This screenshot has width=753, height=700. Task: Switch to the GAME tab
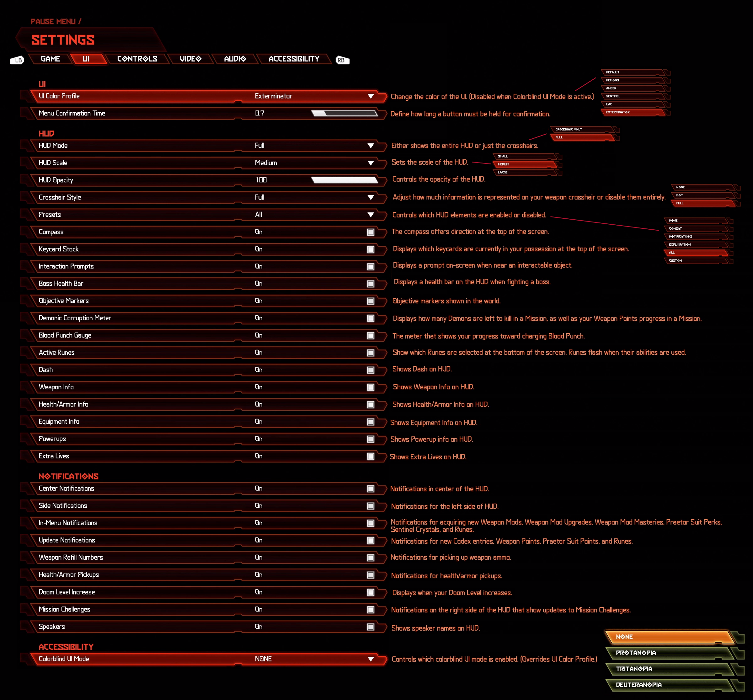point(51,59)
